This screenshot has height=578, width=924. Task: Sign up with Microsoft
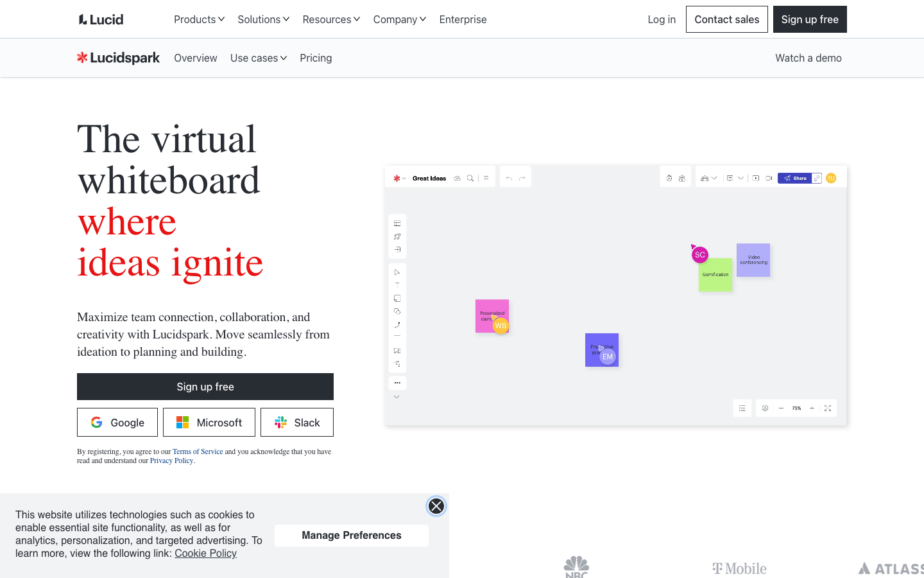pyautogui.click(x=209, y=423)
